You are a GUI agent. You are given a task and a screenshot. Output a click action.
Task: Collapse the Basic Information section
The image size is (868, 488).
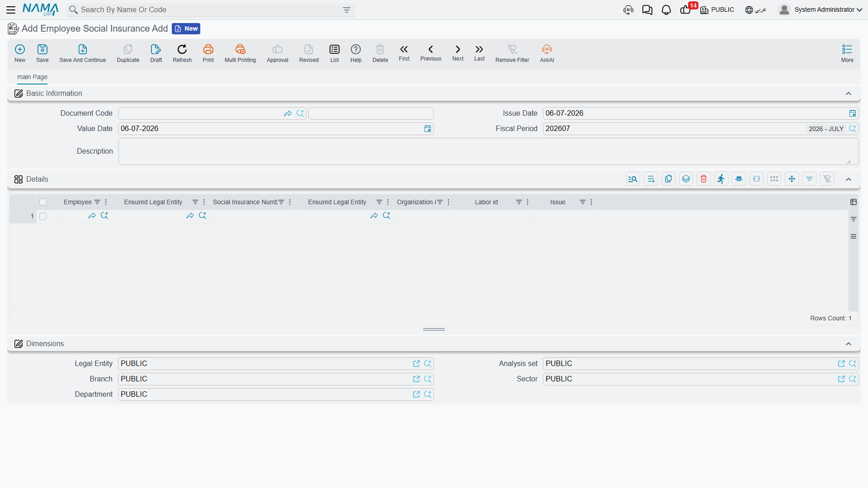849,94
